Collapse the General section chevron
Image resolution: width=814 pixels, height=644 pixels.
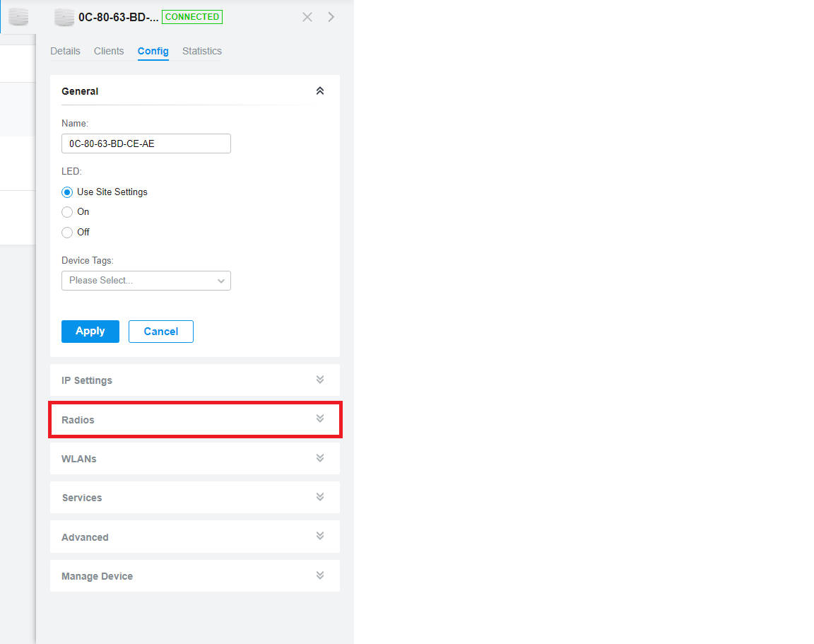coord(320,91)
